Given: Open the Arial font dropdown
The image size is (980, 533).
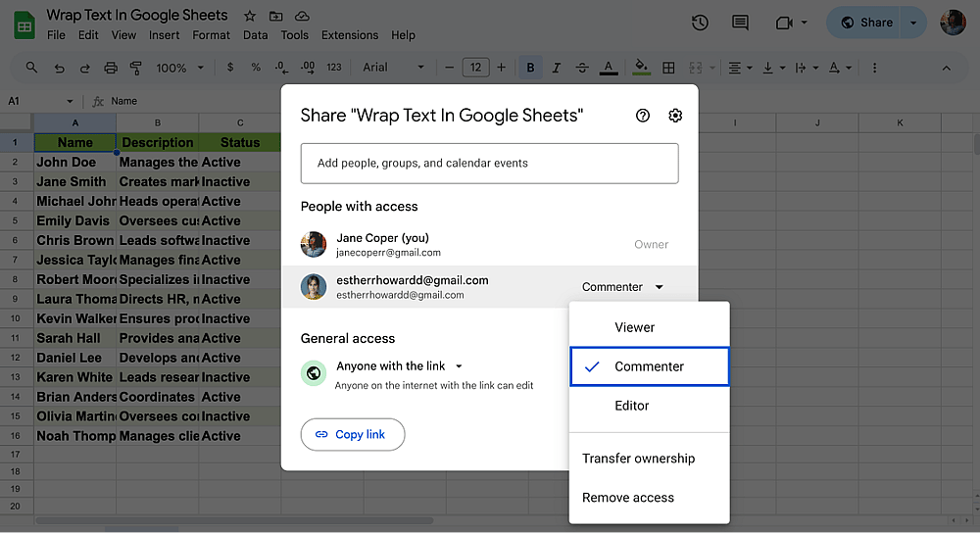Looking at the screenshot, I should (393, 68).
